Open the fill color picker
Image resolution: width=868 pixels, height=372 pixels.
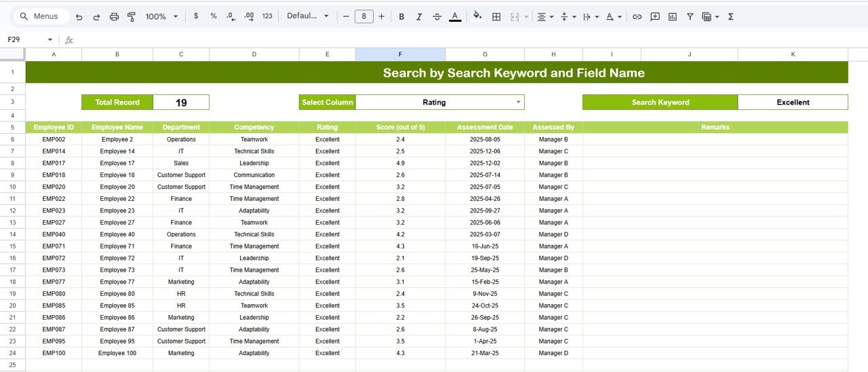tap(477, 16)
